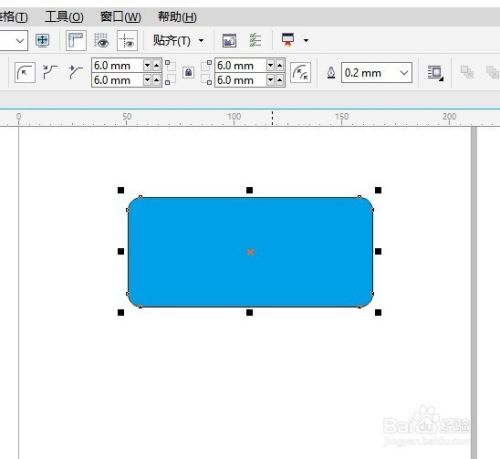Decrease the top-right corner radius

[271, 65]
